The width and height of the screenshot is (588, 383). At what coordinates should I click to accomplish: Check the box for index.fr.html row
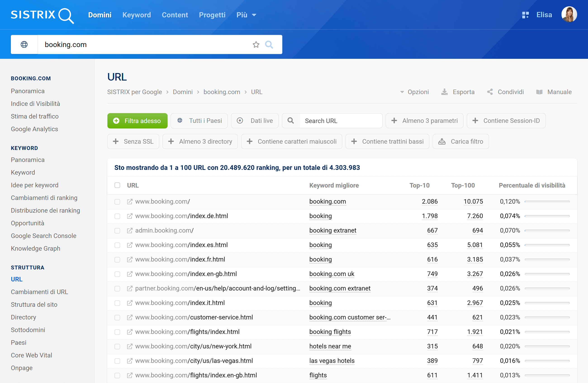117,260
